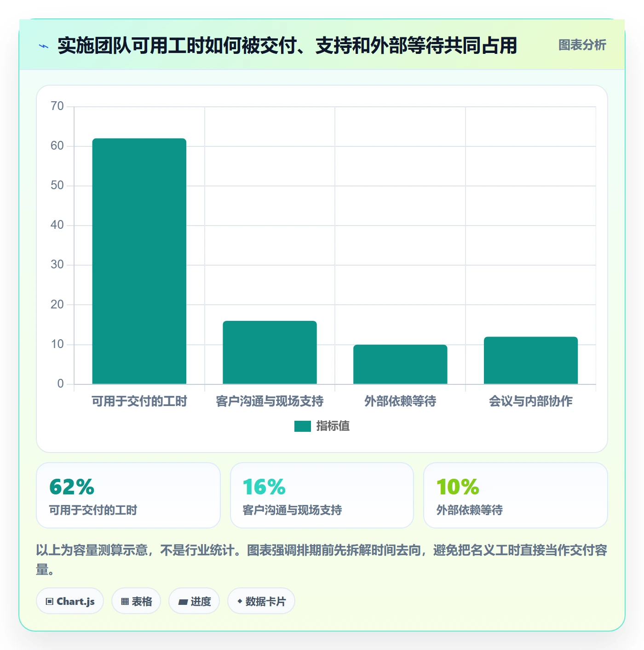The height and width of the screenshot is (650, 644).
Task: Click the 客户沟通与现场支持 bar
Action: click(x=270, y=352)
